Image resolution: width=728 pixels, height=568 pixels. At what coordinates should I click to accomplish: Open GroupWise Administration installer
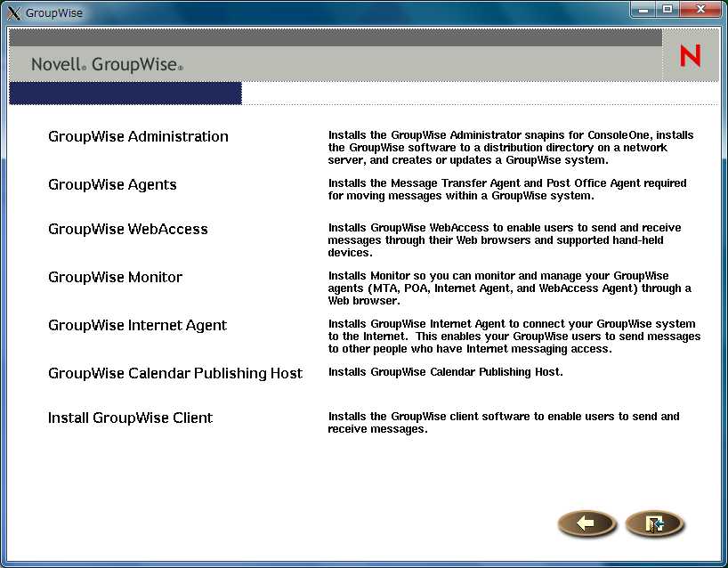pos(138,136)
